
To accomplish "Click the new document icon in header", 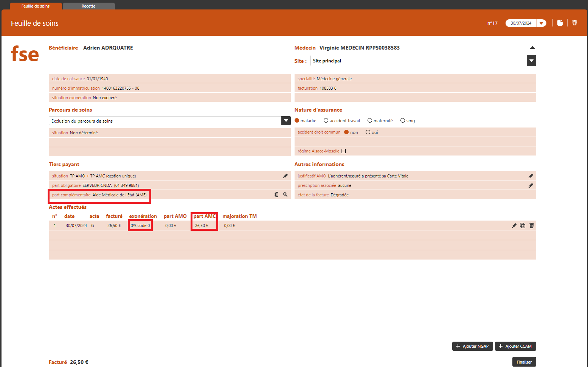I will coord(560,23).
